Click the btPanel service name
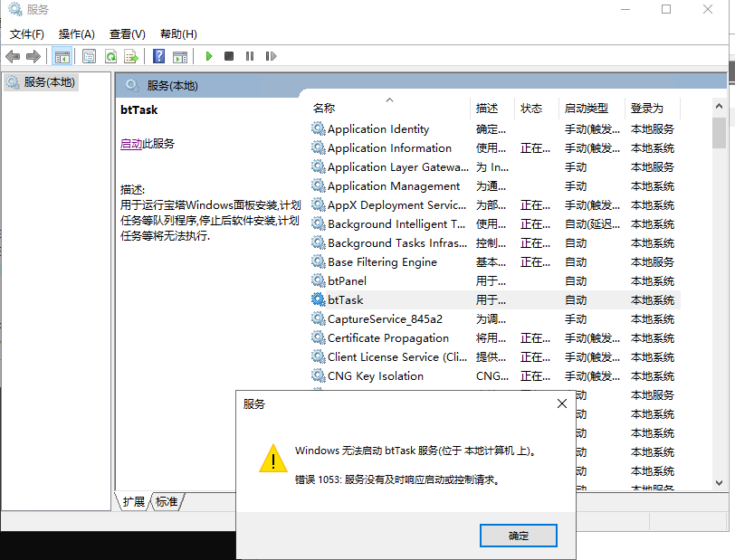The image size is (735, 560). pos(347,280)
